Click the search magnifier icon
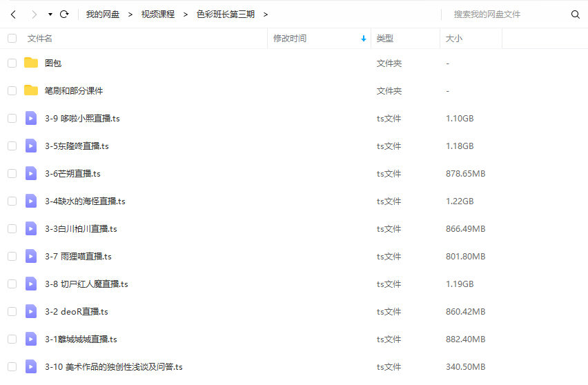The image size is (588, 385). 575,14
